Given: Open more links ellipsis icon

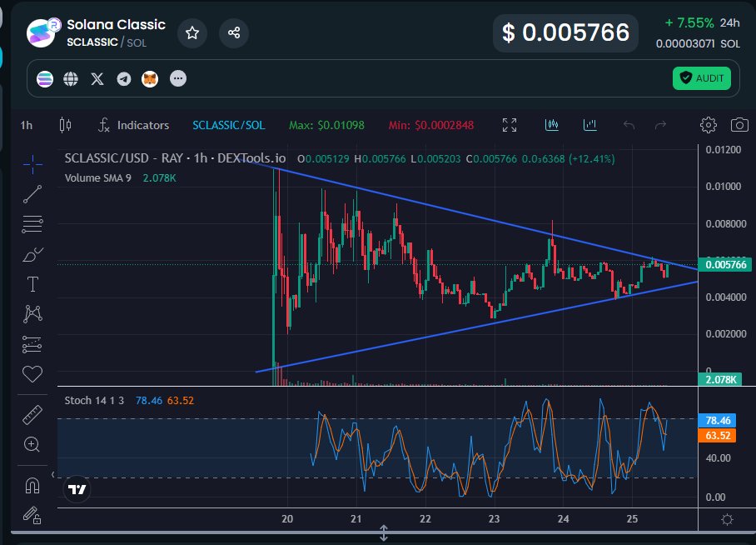Looking at the screenshot, I should [178, 78].
